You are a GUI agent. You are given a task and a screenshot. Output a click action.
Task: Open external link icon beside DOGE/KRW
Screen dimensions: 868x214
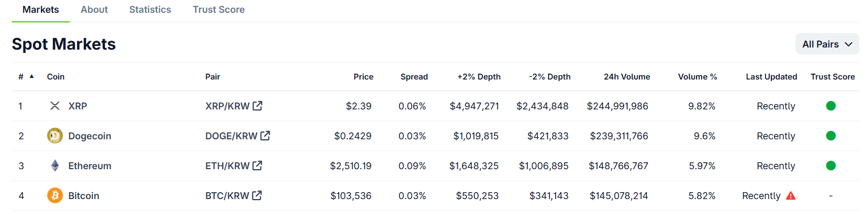point(265,136)
